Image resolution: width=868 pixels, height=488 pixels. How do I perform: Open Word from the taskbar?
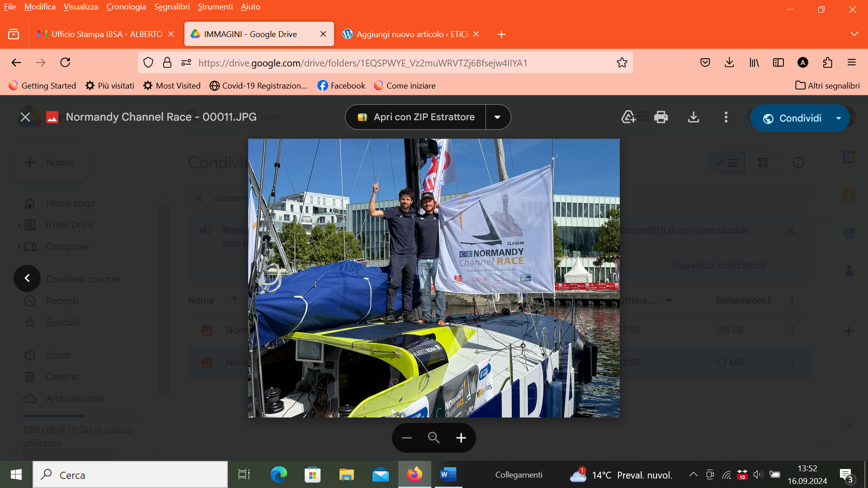pos(448,474)
